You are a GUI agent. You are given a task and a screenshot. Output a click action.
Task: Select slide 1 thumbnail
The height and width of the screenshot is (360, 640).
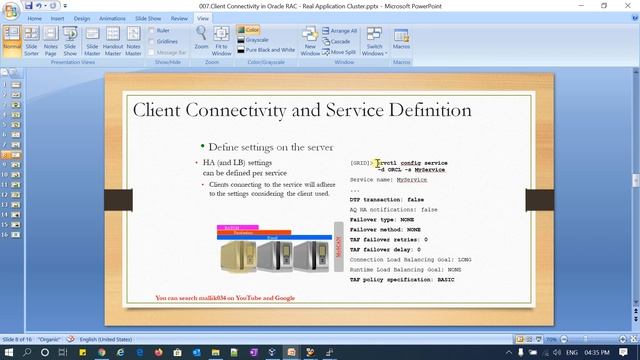[x=16, y=85]
